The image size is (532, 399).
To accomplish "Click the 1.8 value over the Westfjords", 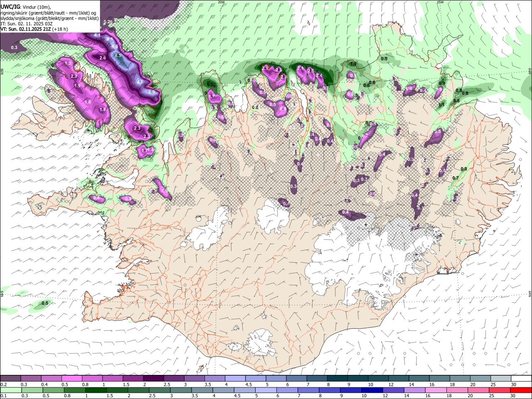I will (x=103, y=109).
